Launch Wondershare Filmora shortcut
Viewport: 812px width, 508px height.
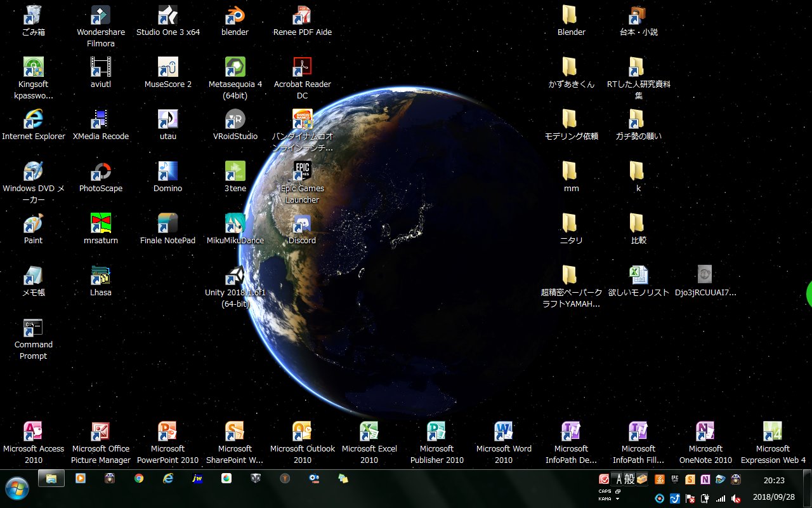[101, 26]
